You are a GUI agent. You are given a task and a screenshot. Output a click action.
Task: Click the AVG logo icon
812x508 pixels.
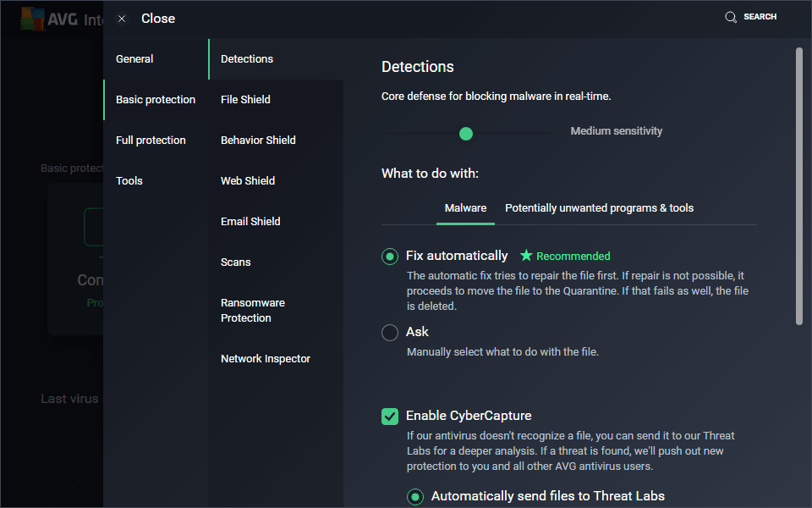tap(34, 19)
